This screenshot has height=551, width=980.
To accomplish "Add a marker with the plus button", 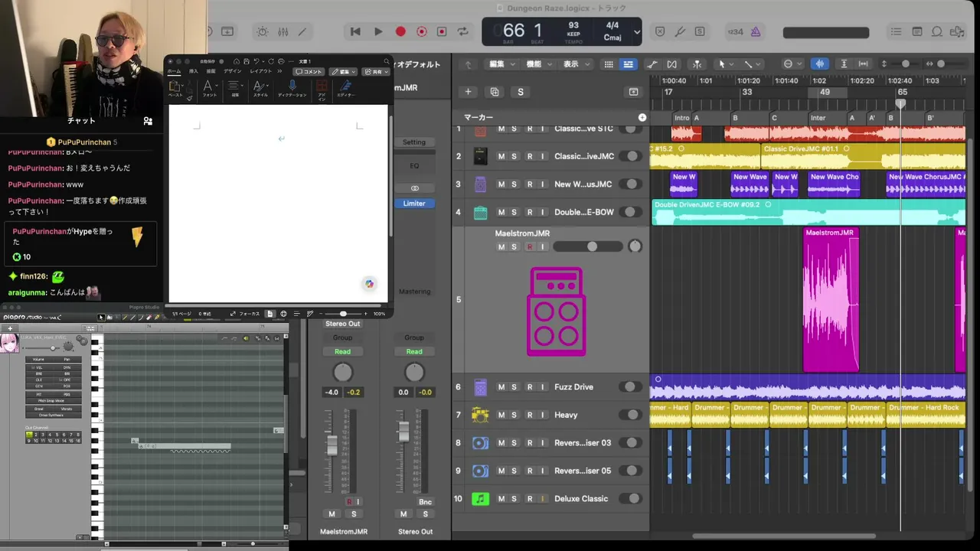I will [x=642, y=118].
